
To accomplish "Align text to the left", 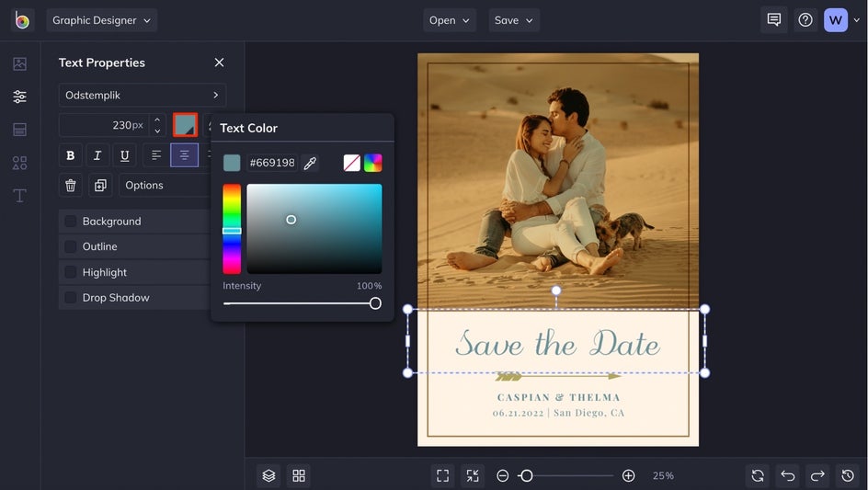I will [156, 155].
